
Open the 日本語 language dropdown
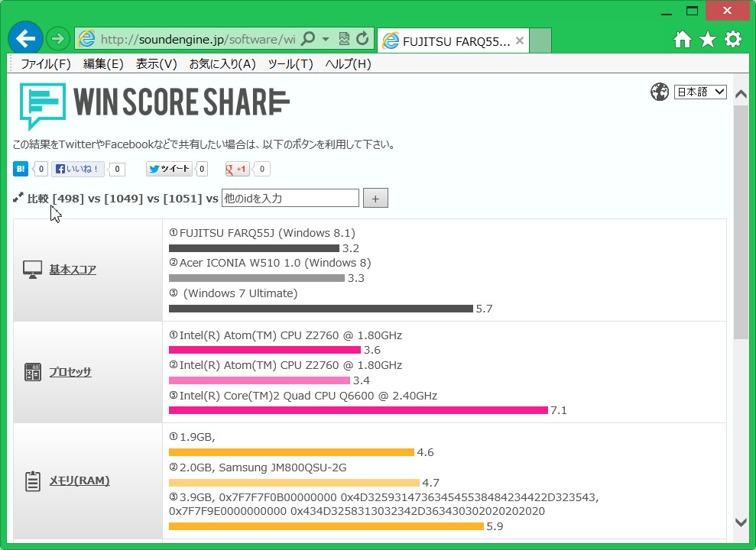click(700, 92)
